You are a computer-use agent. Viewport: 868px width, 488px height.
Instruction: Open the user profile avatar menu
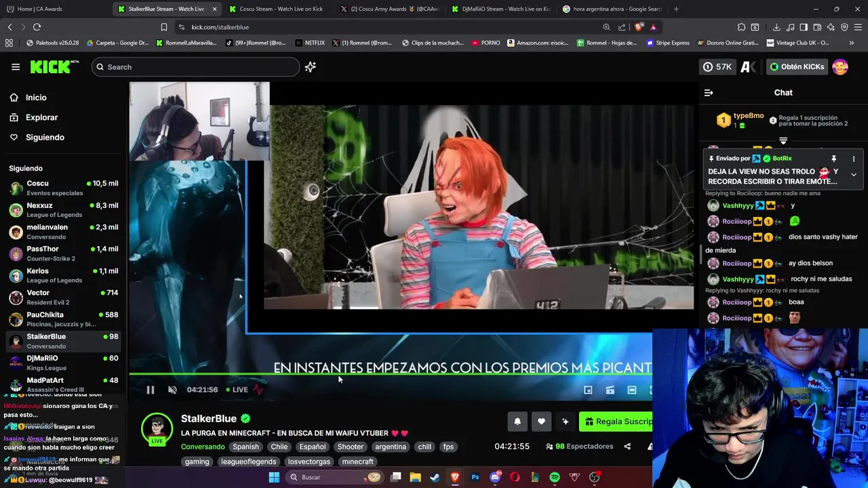click(840, 66)
